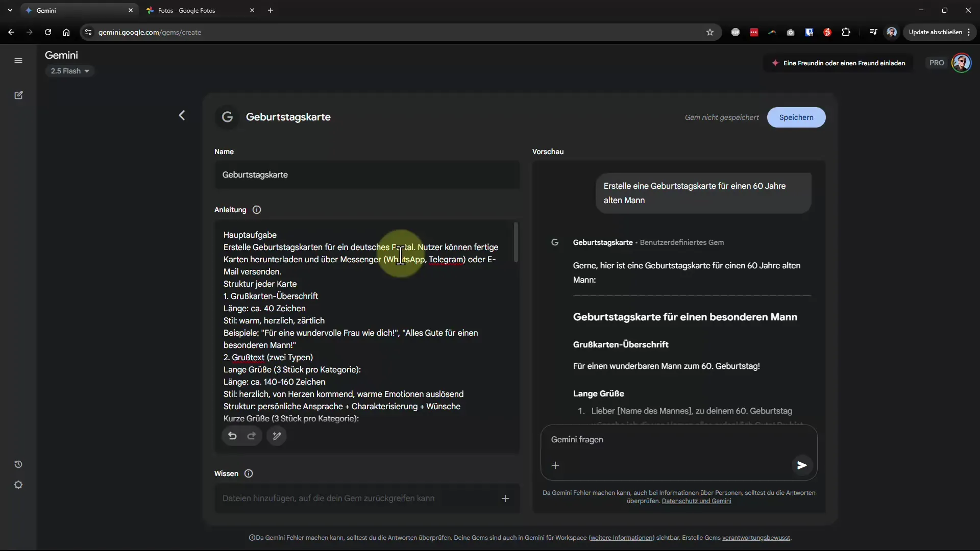The image size is (980, 551).
Task: Click the Geburtstagskarte title in editor header
Action: click(x=288, y=117)
